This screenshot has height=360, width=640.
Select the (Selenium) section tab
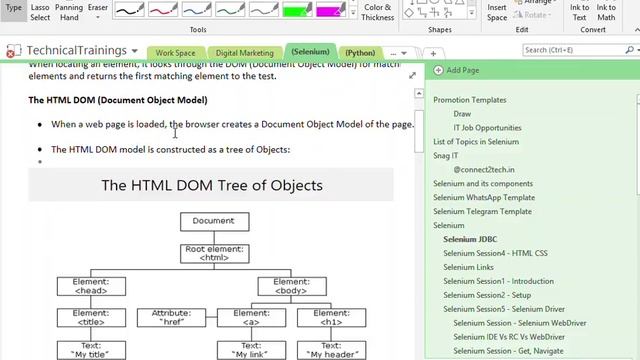310,52
